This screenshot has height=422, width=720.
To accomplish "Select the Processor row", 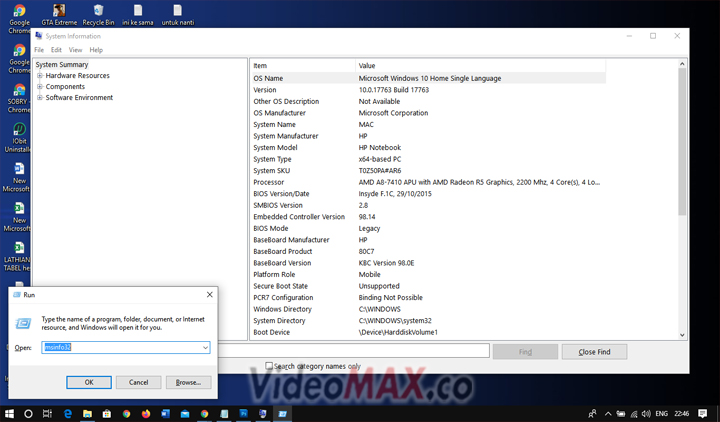I will point(428,182).
